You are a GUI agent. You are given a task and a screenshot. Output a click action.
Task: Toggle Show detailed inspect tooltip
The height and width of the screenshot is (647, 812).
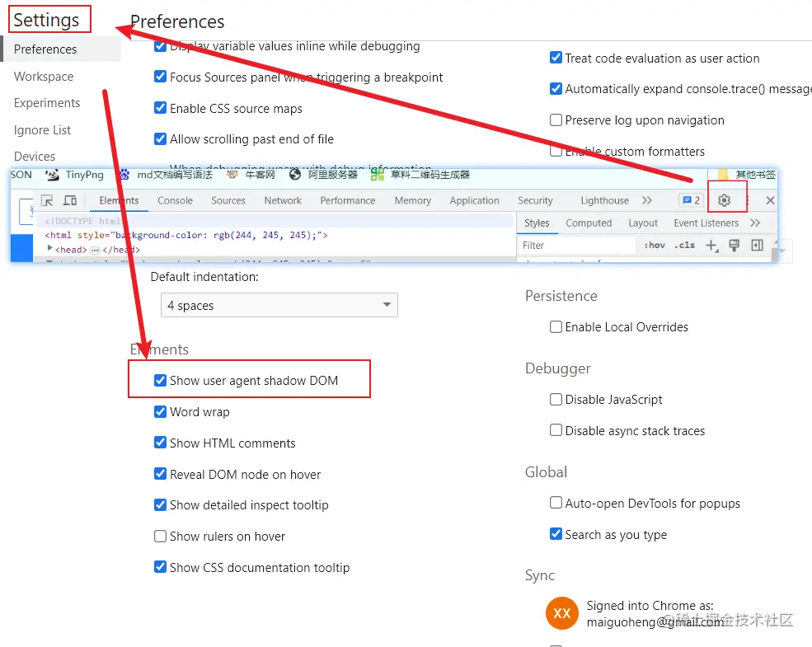coord(161,505)
